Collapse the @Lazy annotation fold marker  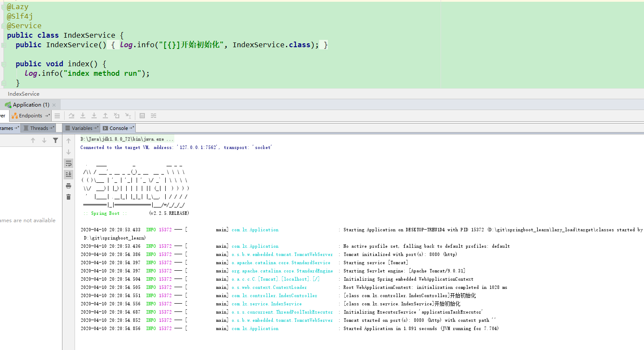coord(3,7)
